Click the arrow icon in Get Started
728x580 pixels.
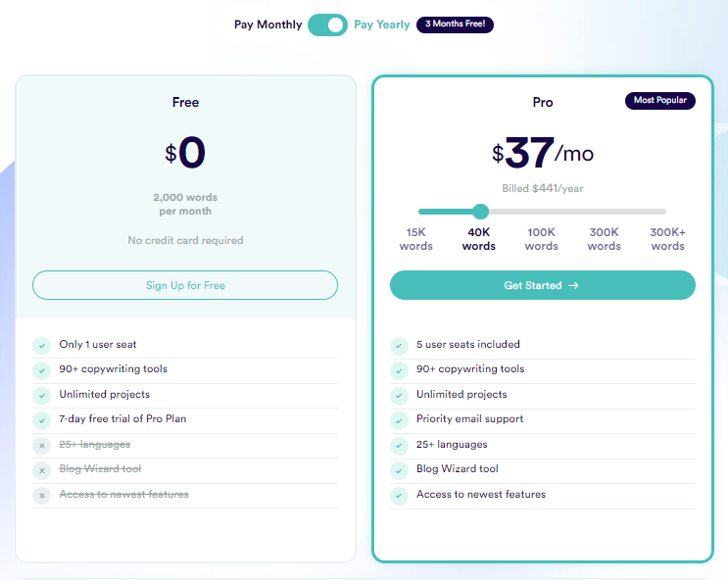coord(573,285)
